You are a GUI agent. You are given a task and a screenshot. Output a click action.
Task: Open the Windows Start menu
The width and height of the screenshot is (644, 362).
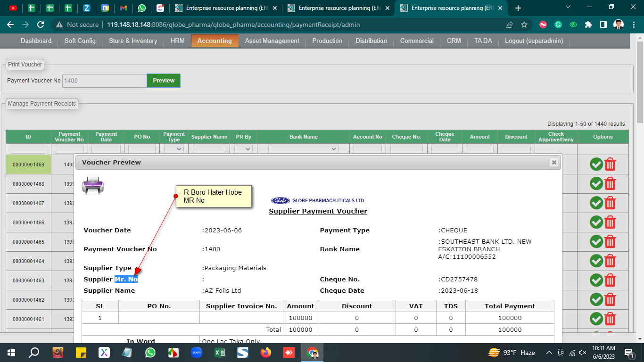(x=11, y=353)
